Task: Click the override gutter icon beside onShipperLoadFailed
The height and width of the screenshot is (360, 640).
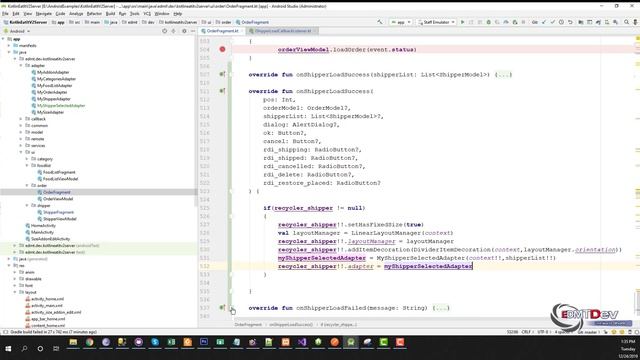Action: pyautogui.click(x=222, y=307)
